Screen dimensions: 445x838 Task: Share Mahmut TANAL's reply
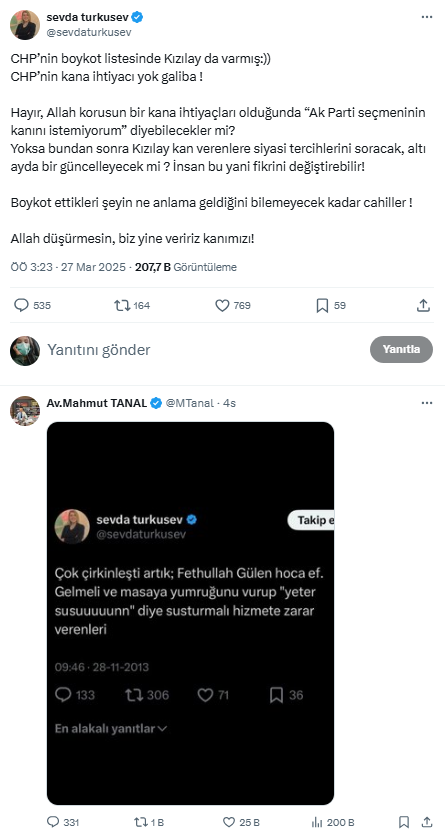click(427, 822)
